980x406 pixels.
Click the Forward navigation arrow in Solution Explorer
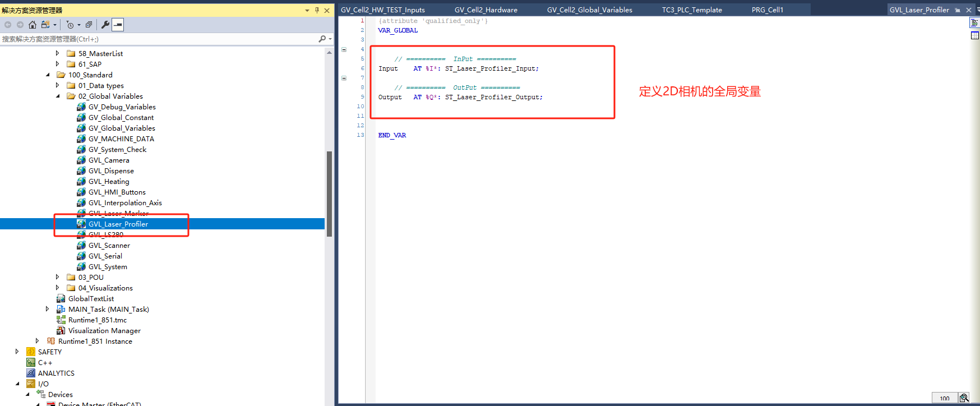click(x=20, y=25)
